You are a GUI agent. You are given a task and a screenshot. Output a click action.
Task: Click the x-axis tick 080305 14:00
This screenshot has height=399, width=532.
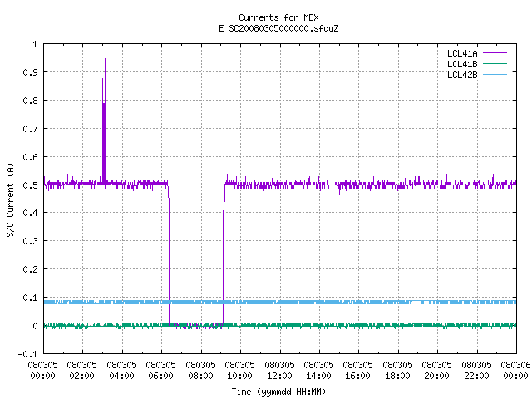pos(318,370)
